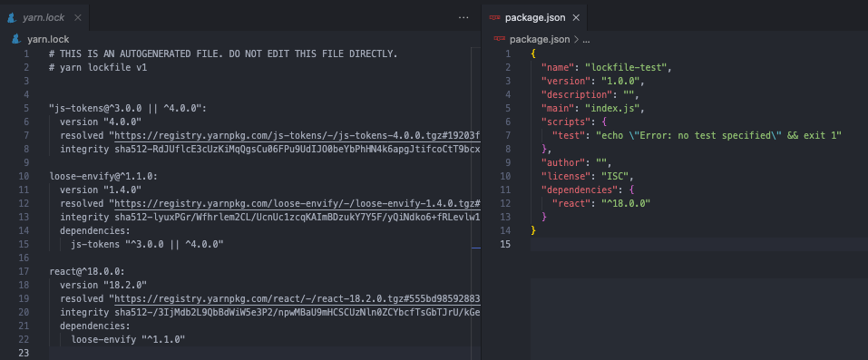Click the yarn.lock breadcrumb file icon
This screenshot has width=868, height=360.
(16, 39)
